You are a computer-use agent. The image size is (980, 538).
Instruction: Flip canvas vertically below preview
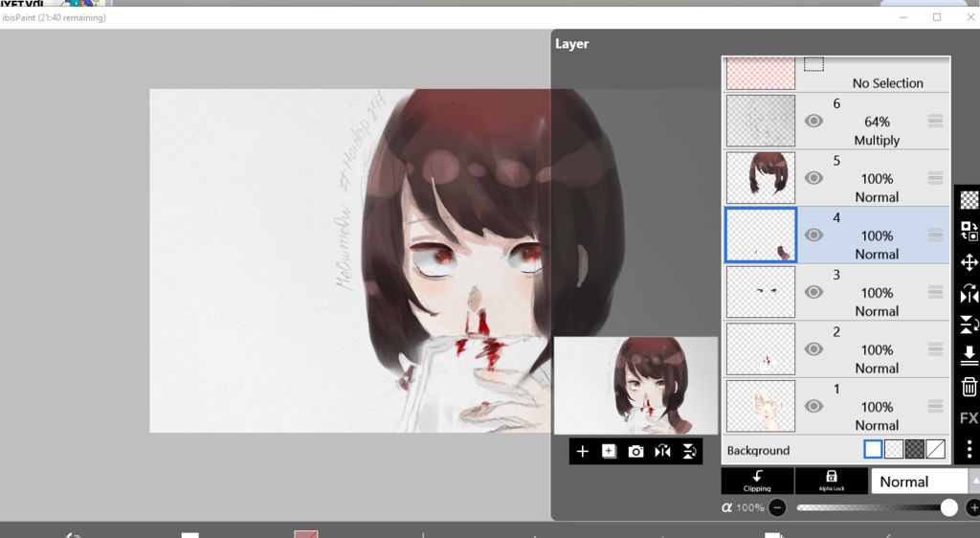pos(689,451)
